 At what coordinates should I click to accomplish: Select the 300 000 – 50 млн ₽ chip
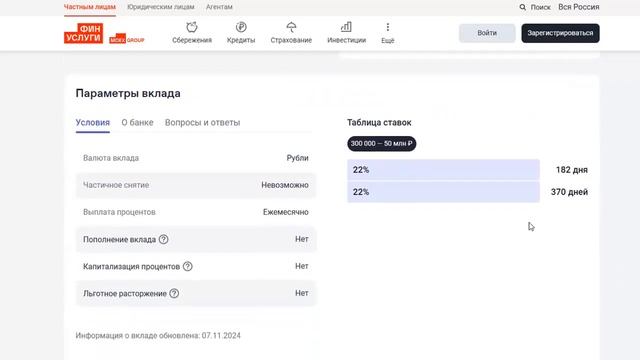pyautogui.click(x=382, y=144)
